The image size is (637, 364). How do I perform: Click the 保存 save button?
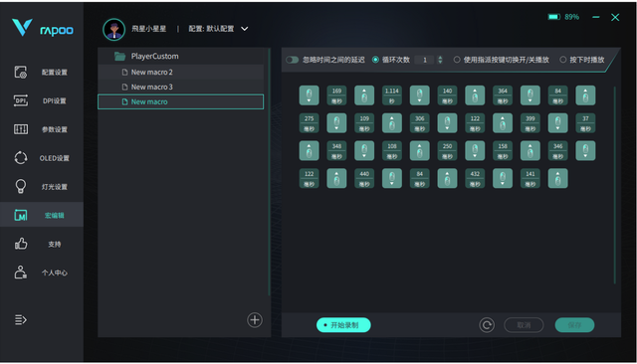(x=574, y=325)
